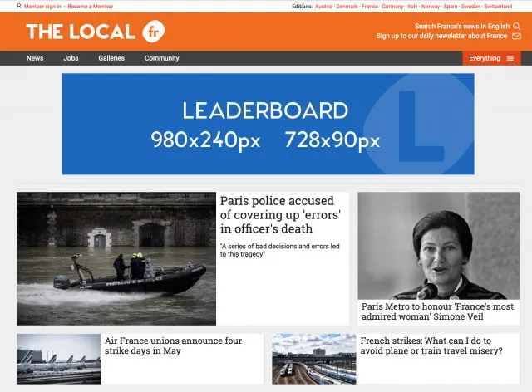This screenshot has height=392, width=532.
Task: Read 'Paris police accused of covering up' headline
Action: tap(281, 214)
